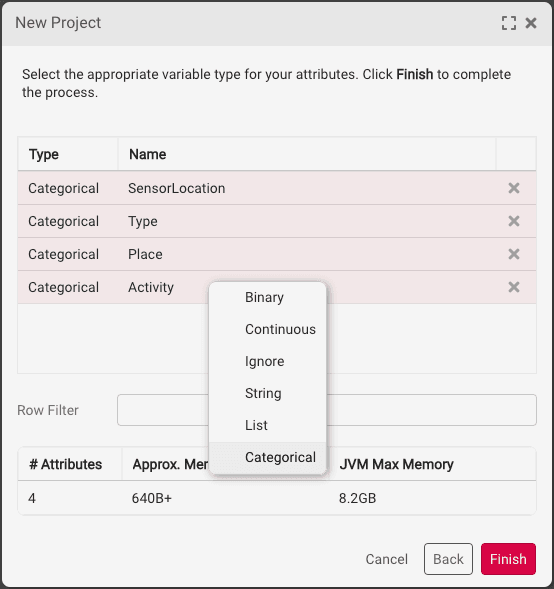Remove the Place attribute row
554x589 pixels.
(513, 254)
